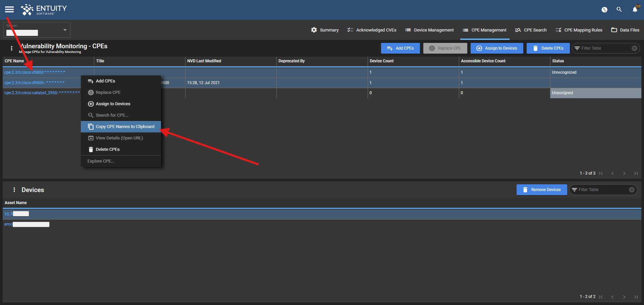Open the CPEs panel three-dot menu
This screenshot has height=305, width=644.
coord(12,48)
